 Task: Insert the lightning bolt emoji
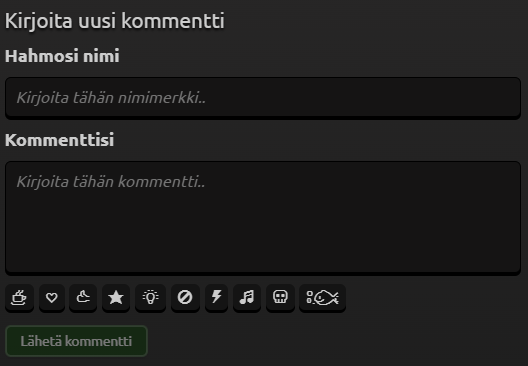coord(216,298)
